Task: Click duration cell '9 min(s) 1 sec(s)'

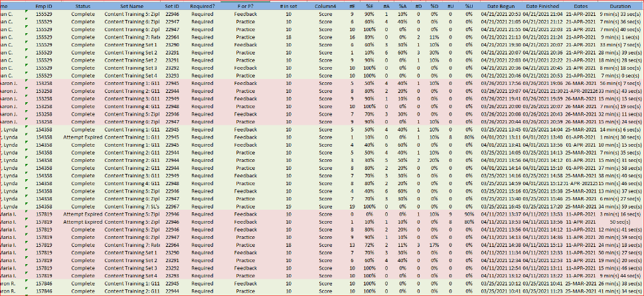Action: (620, 37)
